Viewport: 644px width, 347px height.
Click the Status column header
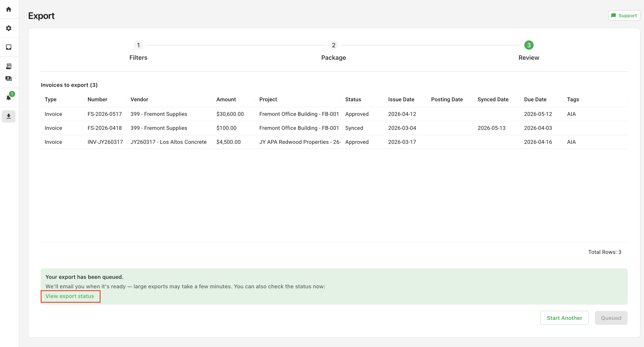[x=353, y=99]
